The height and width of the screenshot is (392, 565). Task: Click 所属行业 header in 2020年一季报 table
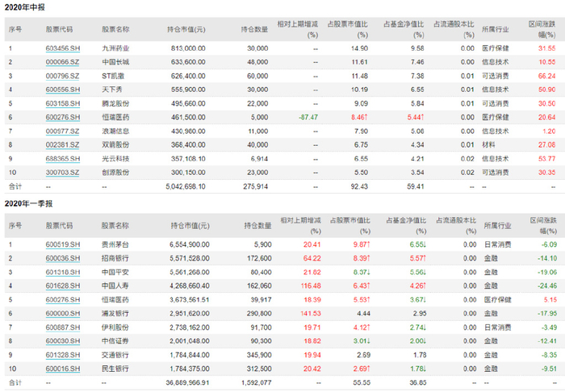[x=498, y=226]
